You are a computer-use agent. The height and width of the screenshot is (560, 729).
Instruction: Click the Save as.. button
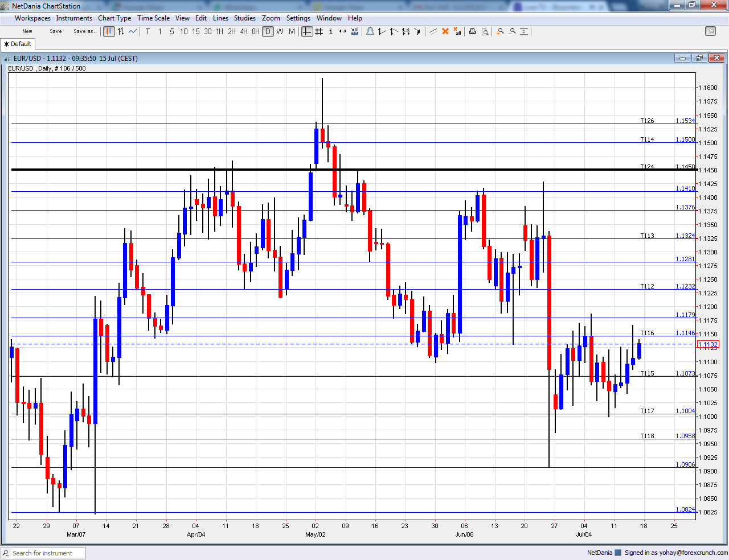point(85,31)
